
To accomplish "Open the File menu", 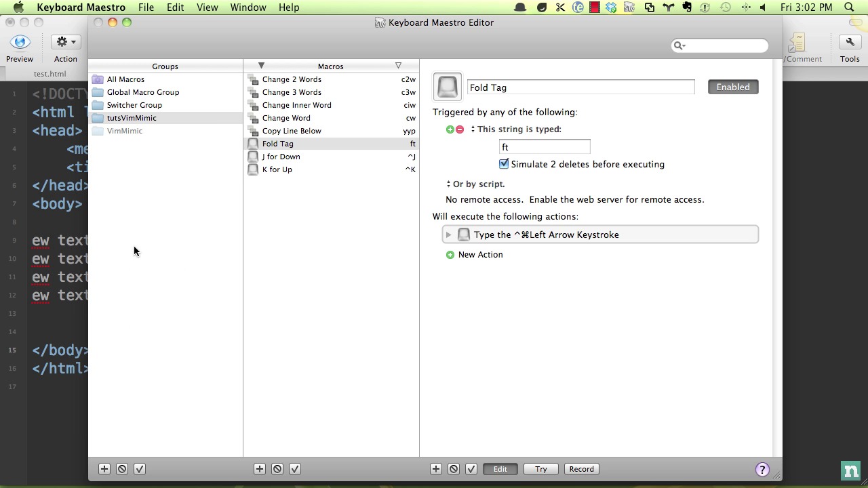I will coord(146,7).
